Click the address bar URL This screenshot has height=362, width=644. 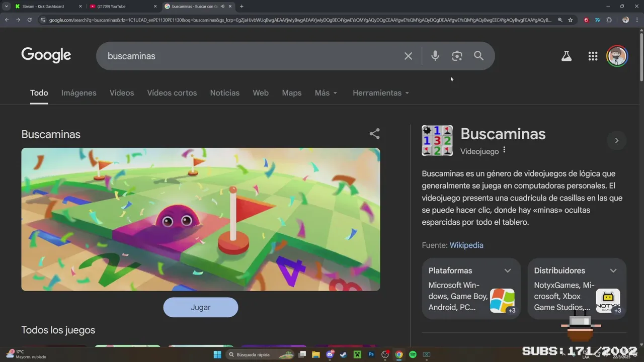pyautogui.click(x=301, y=20)
